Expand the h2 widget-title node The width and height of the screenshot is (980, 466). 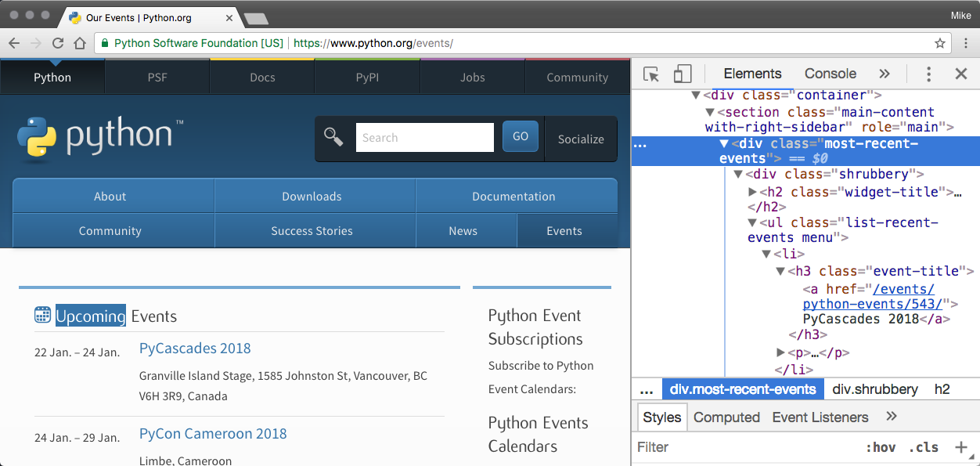pos(753,192)
